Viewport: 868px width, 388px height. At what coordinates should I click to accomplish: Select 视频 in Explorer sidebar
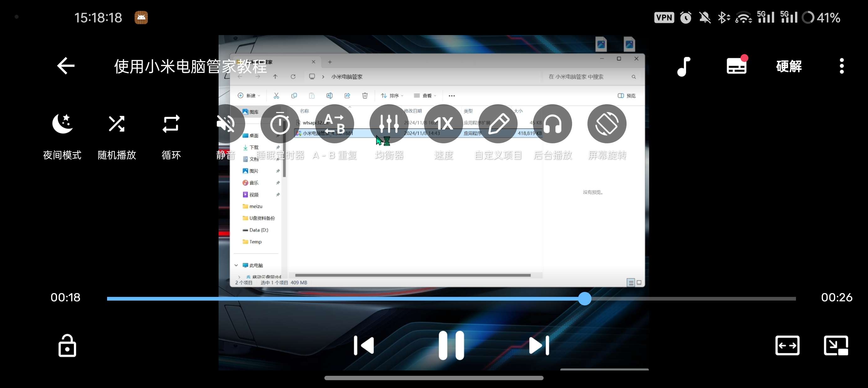click(x=251, y=195)
